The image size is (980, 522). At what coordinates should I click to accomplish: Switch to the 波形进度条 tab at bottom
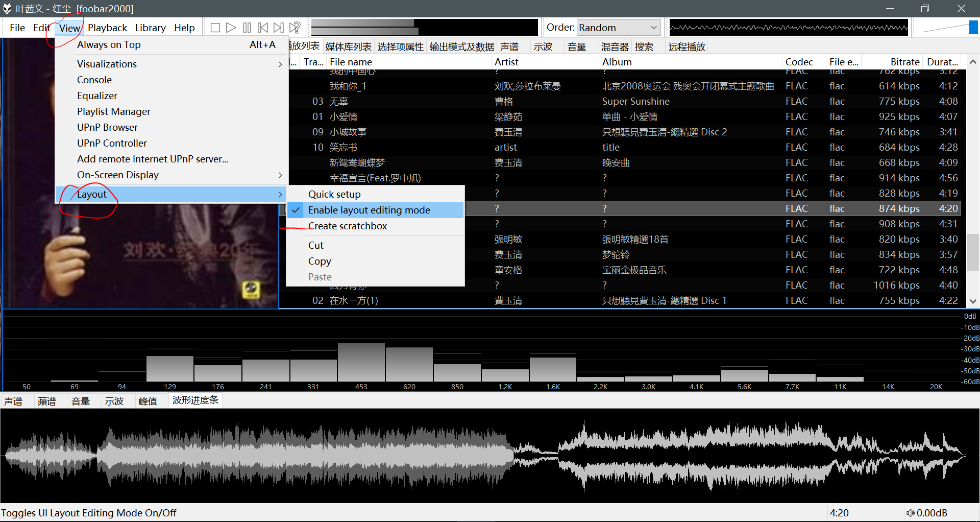[195, 400]
